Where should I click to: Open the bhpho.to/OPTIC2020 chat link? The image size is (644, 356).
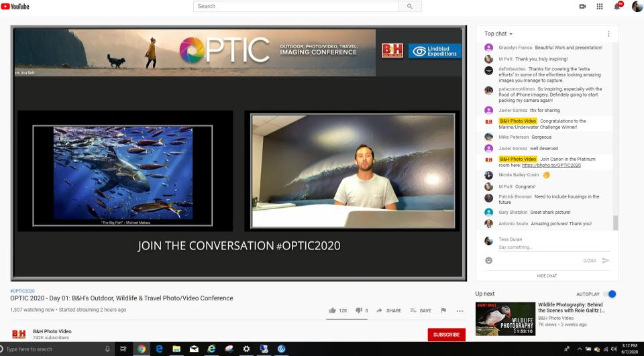[x=551, y=165]
